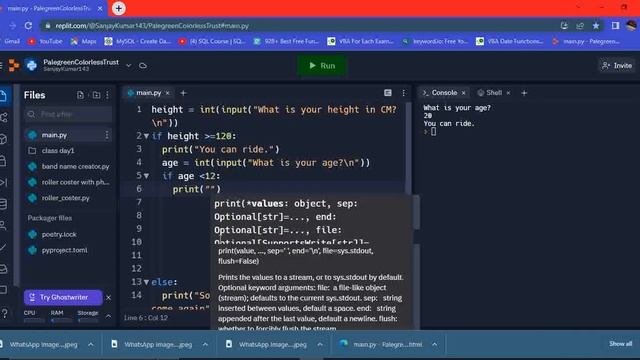640x360 pixels.
Task: Create a new folder in Files panel
Action: point(96,95)
